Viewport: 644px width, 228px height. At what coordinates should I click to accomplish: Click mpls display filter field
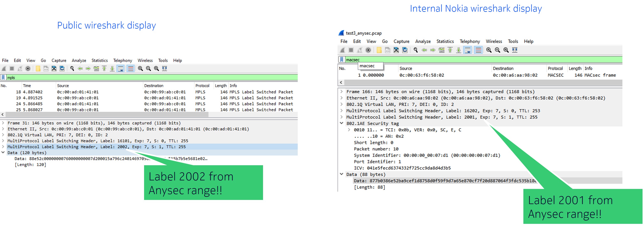tap(152, 78)
